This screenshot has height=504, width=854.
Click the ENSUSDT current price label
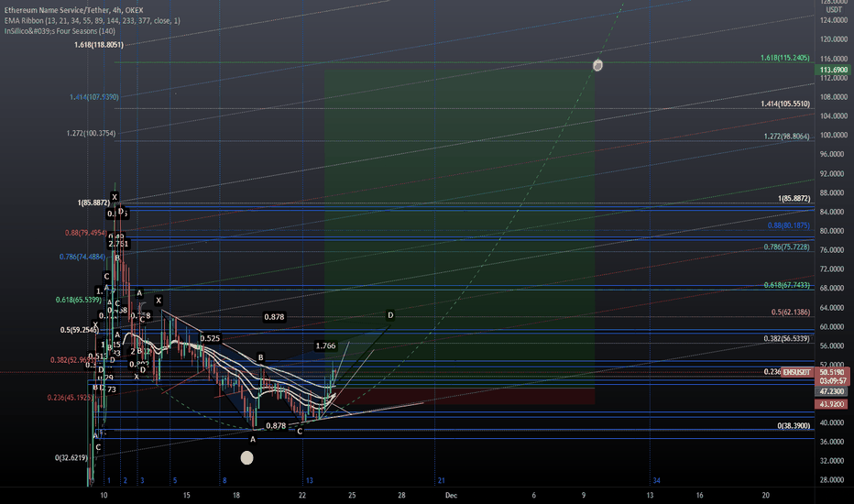[x=797, y=372]
